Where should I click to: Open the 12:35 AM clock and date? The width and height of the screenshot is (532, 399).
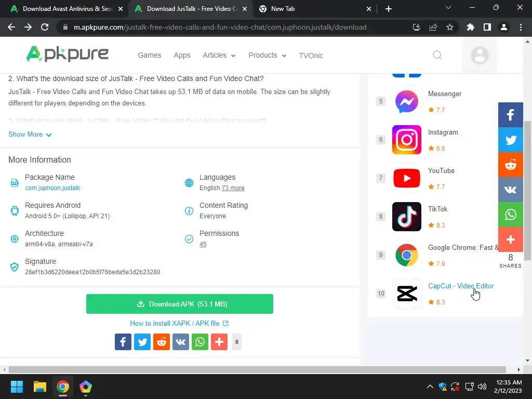tap(508, 387)
